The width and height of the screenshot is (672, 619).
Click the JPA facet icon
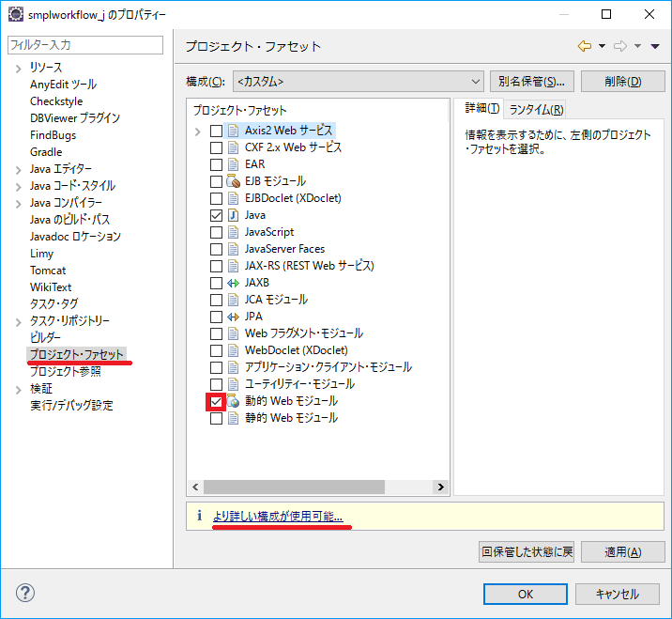233,317
